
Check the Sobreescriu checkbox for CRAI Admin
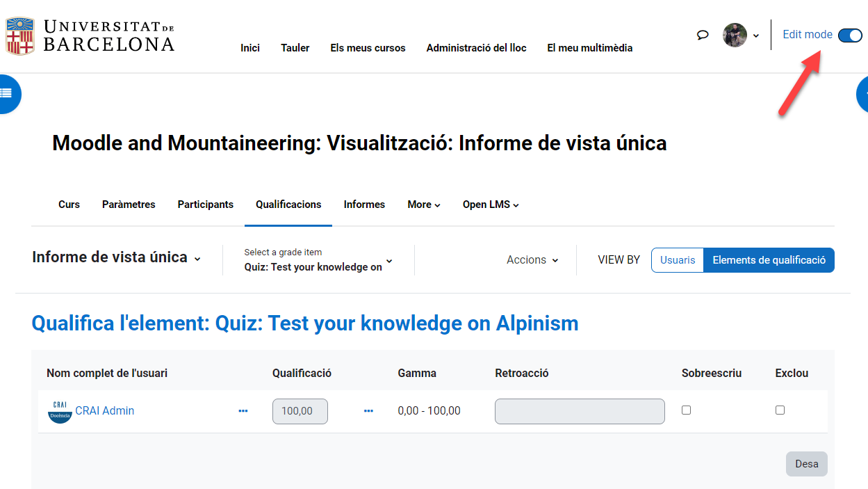pos(687,410)
